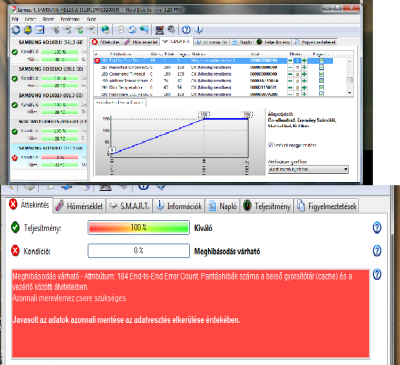Click red X icon beside Kondíció label in lower window
The image size is (400, 365).
click(x=15, y=251)
